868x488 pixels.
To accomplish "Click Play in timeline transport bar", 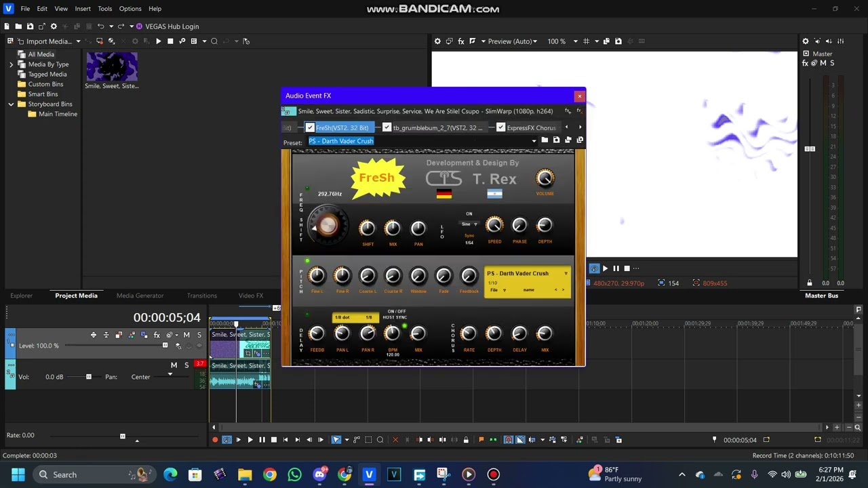I will pos(250,440).
